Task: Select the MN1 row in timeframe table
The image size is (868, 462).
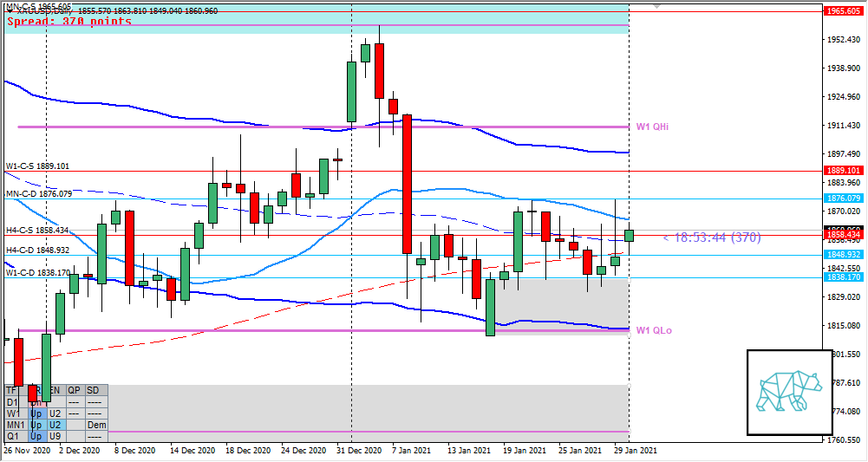Action: click(15, 426)
